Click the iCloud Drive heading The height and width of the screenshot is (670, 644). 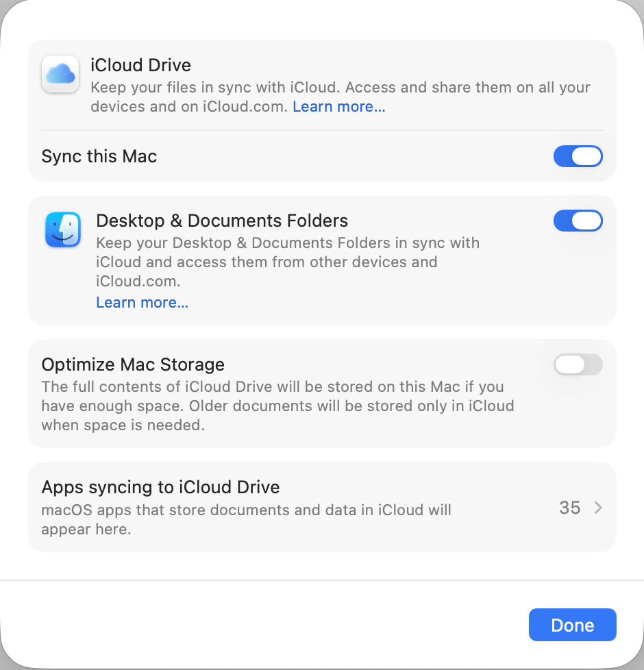140,65
